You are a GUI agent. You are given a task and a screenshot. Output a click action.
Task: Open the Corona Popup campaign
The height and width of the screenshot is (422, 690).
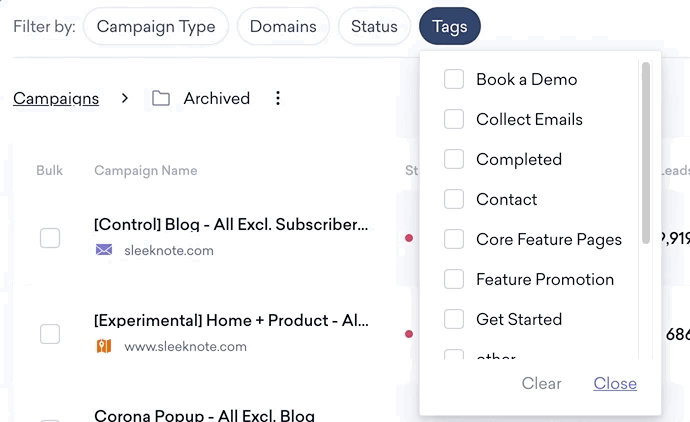(x=204, y=415)
